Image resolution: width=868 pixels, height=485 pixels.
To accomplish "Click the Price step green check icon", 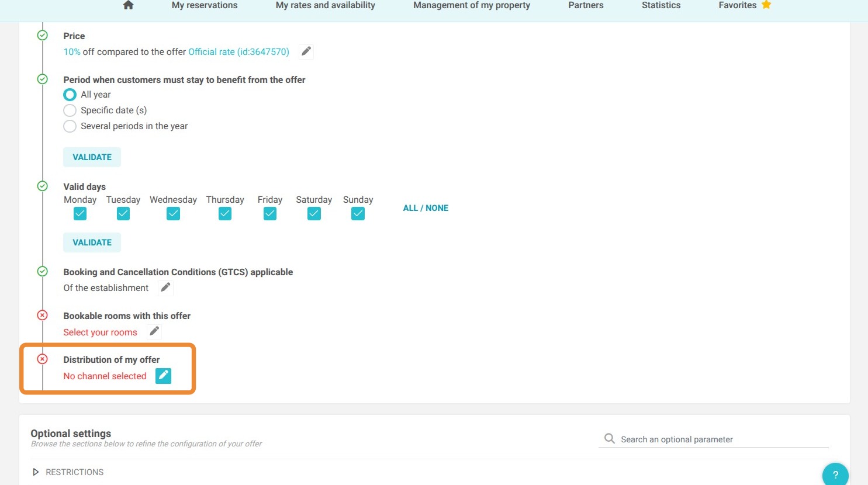I will (43, 35).
